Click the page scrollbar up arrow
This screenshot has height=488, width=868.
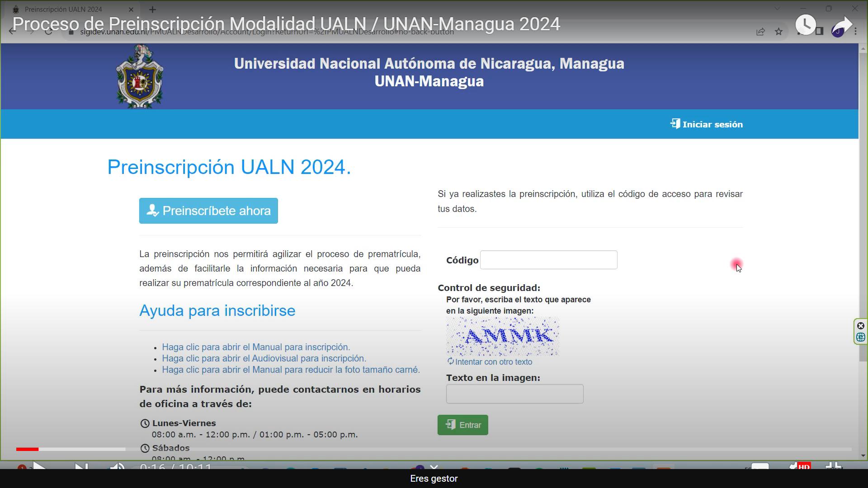point(863,48)
